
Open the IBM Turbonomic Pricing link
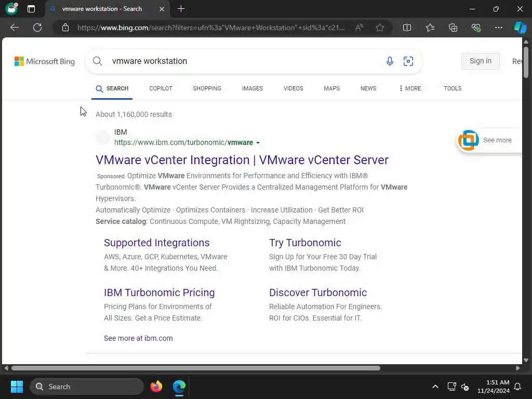coord(159,292)
